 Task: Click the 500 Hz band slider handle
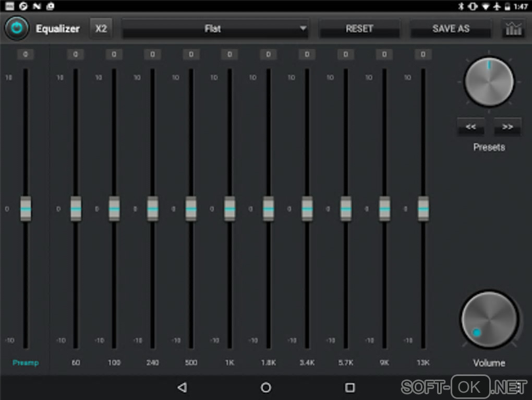coord(191,209)
